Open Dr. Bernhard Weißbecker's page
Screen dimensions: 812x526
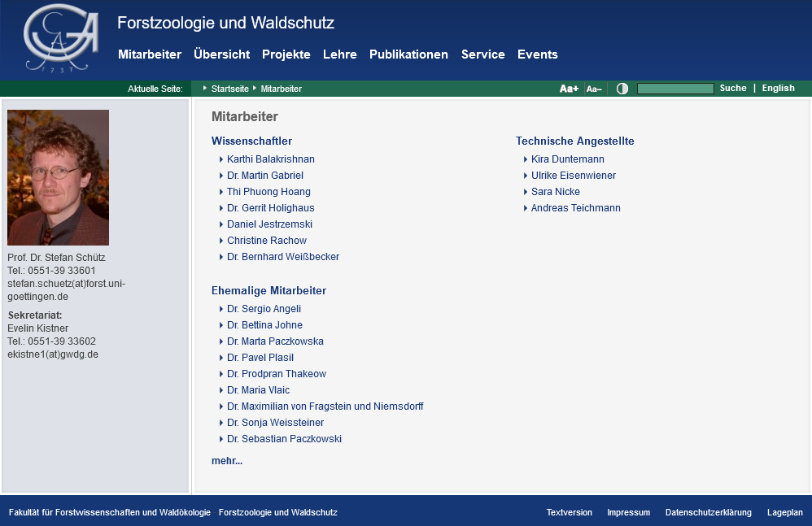point(282,257)
